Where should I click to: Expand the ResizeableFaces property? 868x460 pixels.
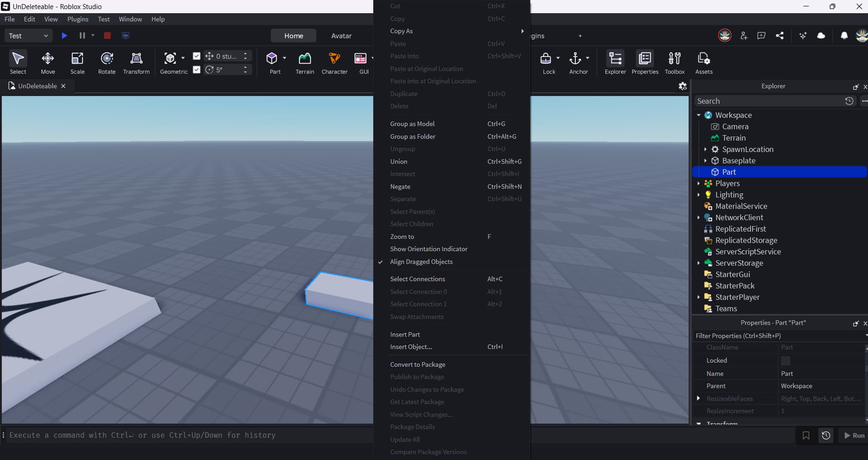(x=698, y=398)
